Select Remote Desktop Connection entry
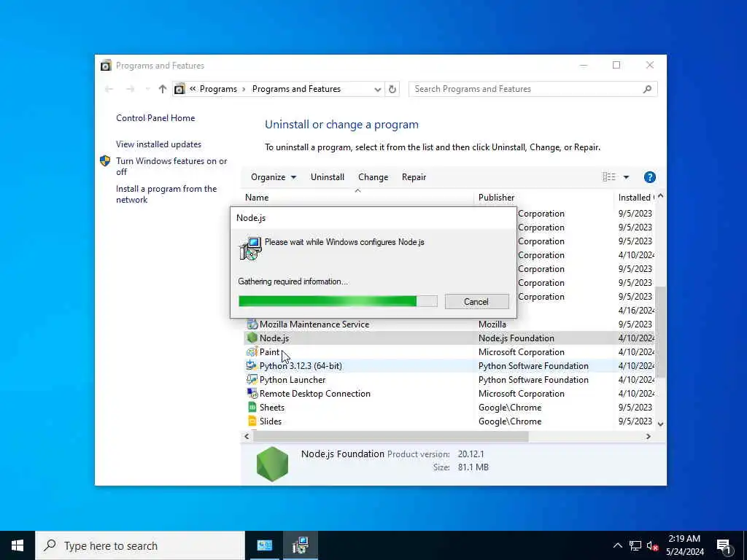The image size is (747, 560). (449, 393)
